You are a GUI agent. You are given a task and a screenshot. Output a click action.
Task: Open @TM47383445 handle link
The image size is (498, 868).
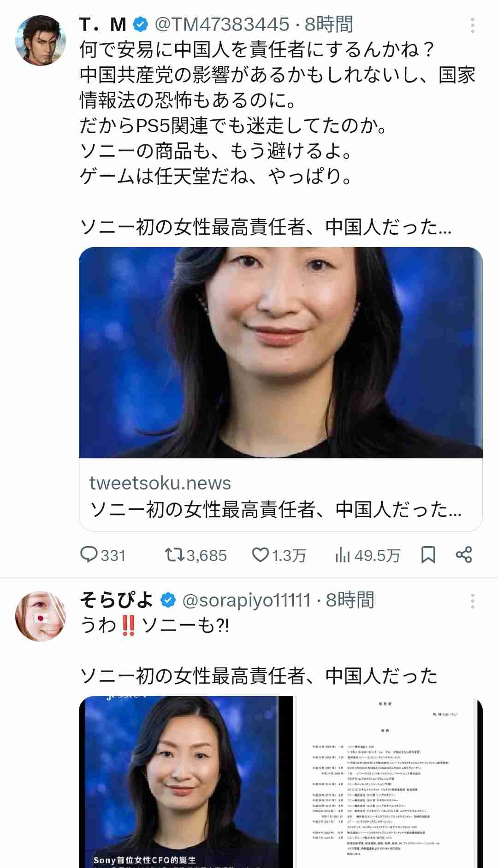click(222, 25)
